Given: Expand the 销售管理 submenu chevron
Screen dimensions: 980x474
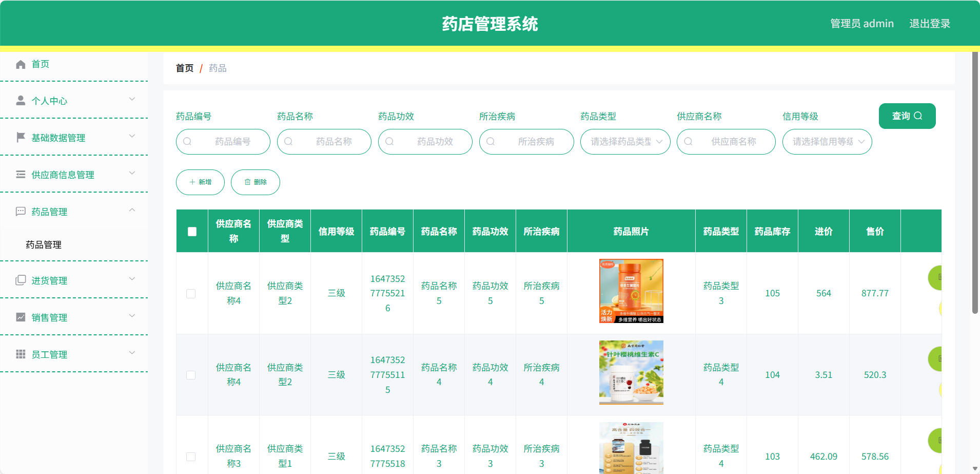Looking at the screenshot, I should point(132,316).
